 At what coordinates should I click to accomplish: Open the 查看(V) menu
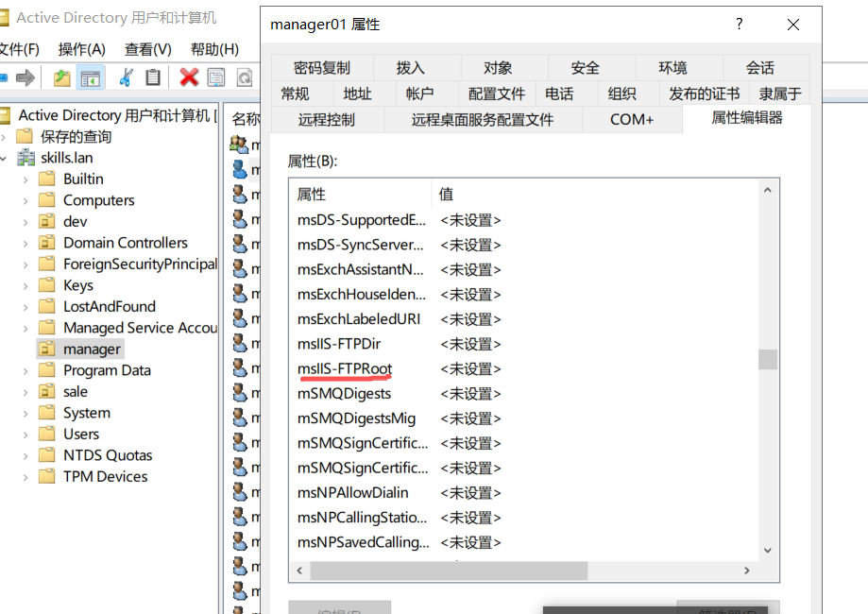point(148,49)
